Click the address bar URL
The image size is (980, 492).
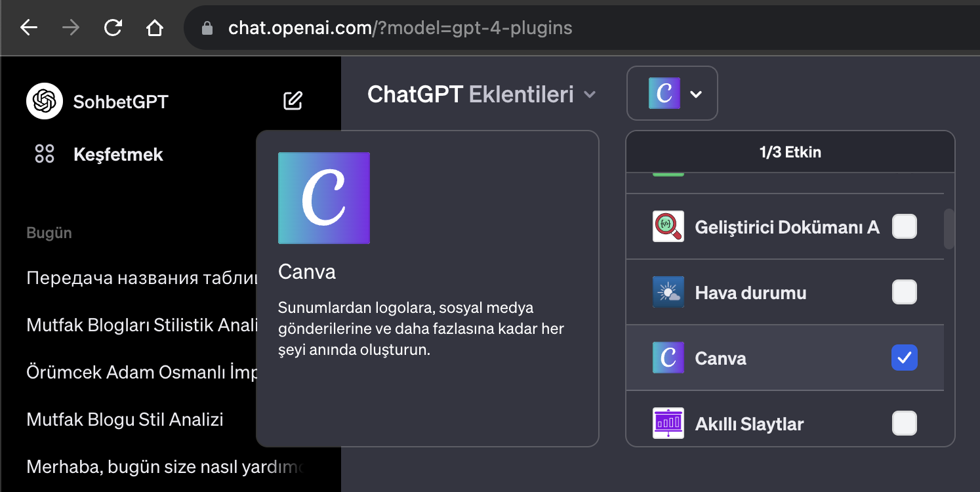tap(400, 28)
